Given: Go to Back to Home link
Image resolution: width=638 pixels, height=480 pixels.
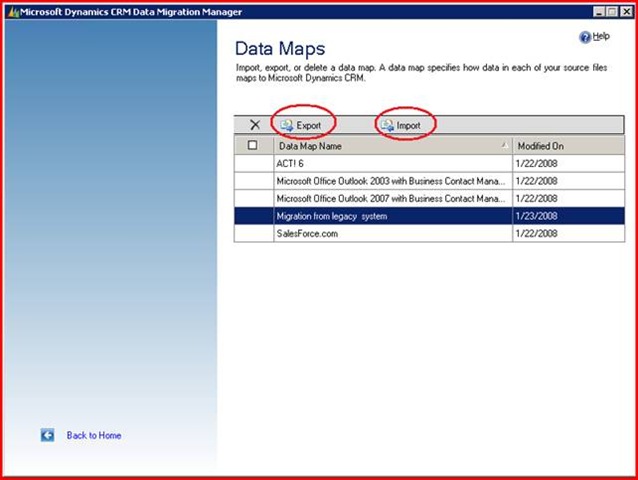Looking at the screenshot, I should [x=94, y=435].
